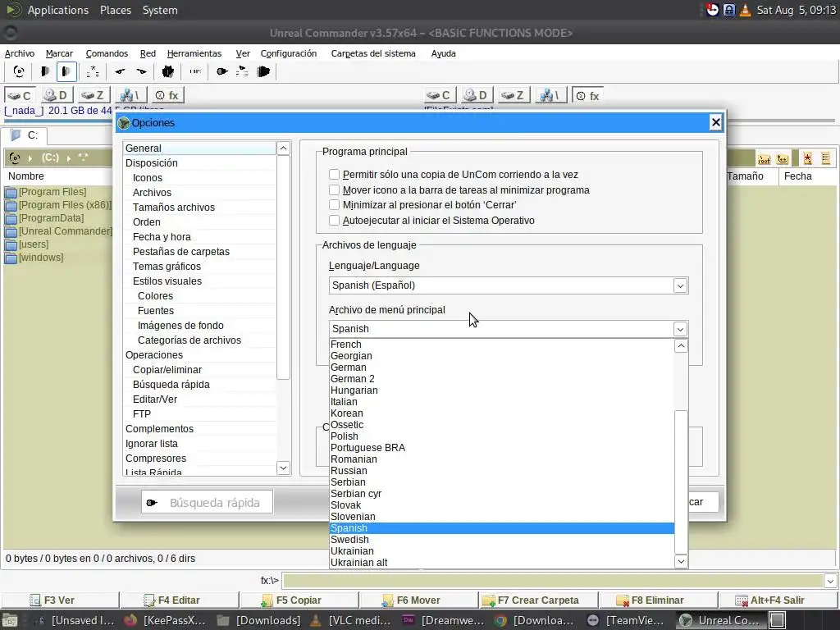This screenshot has height=630, width=840.
Task: Collapse Archivo de menú principal dropdown arrow
Action: (680, 329)
